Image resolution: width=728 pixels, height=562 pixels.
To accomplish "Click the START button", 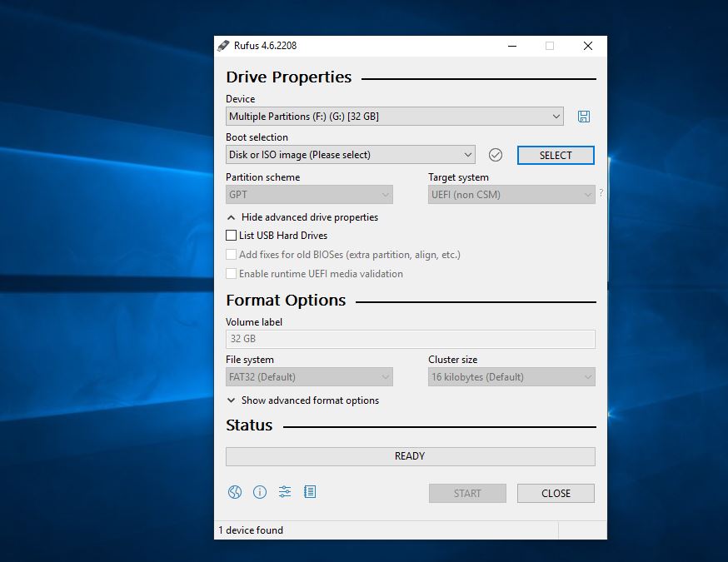I will click(467, 494).
